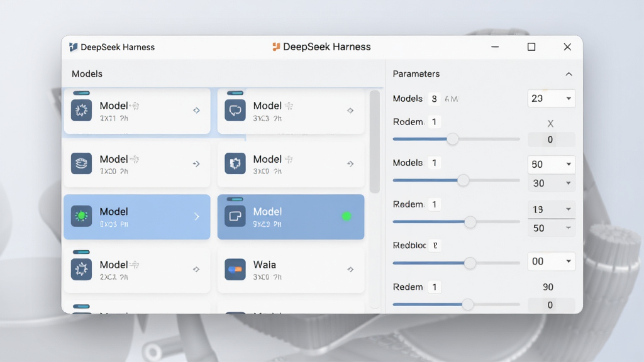Click the 0 value field below the X icon
644x362 pixels.
pyautogui.click(x=551, y=140)
